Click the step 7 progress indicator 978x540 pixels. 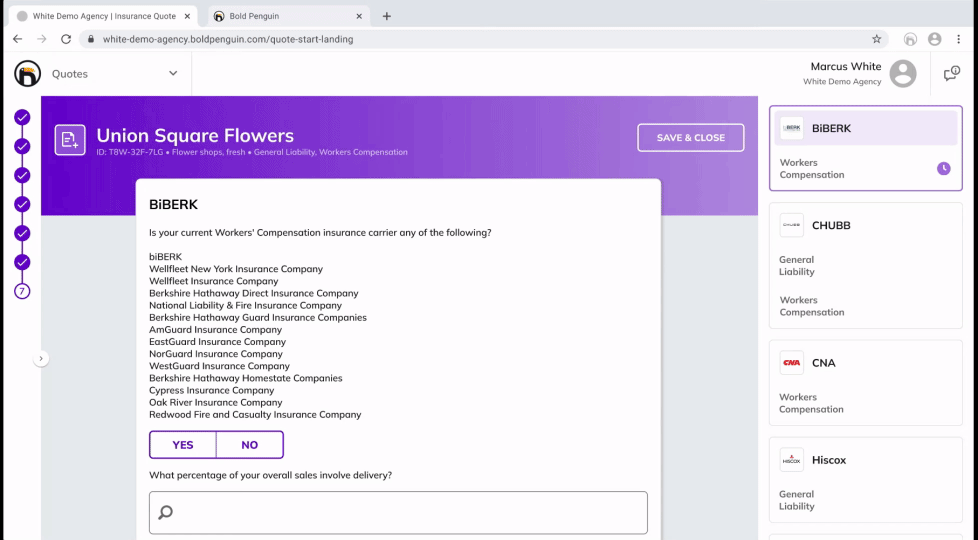tap(22, 291)
